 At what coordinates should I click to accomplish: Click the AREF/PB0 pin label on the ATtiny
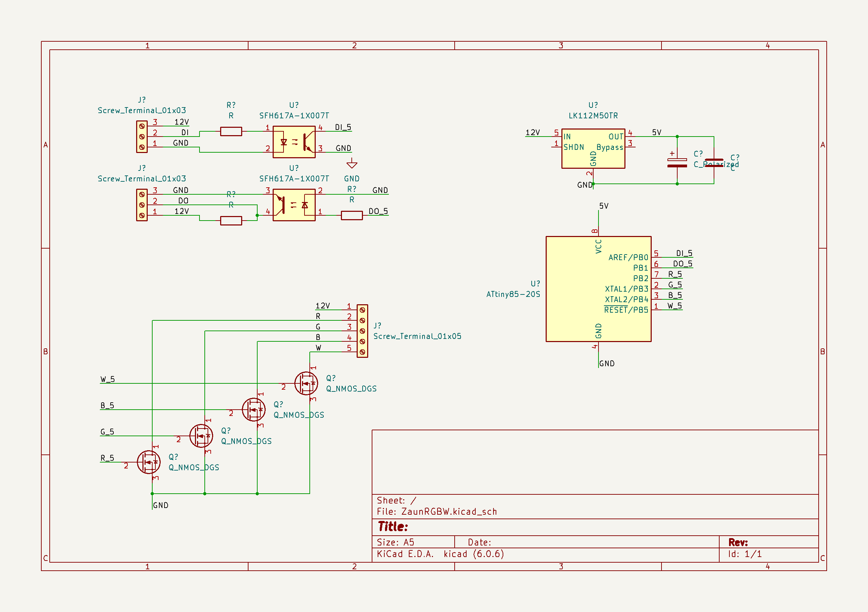pos(628,257)
